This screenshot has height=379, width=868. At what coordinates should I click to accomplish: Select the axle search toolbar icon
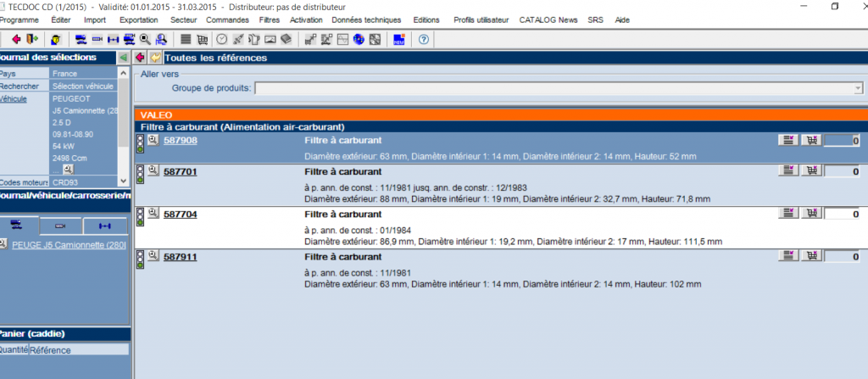[113, 39]
